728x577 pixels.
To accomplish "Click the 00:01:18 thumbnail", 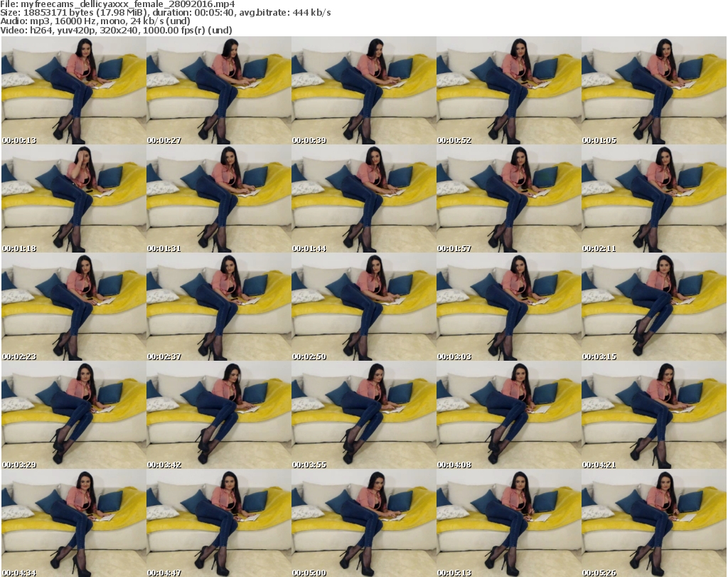I will coord(73,198).
